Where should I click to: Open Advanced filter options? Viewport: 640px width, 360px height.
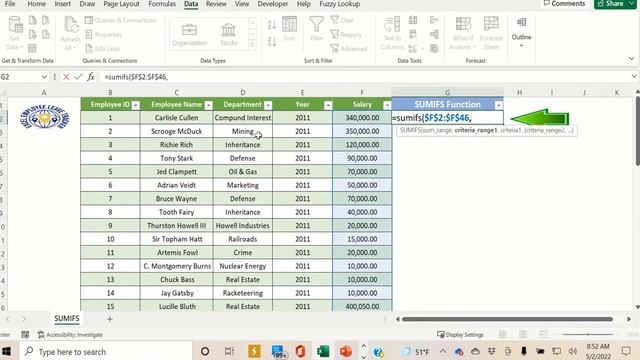pos(349,49)
